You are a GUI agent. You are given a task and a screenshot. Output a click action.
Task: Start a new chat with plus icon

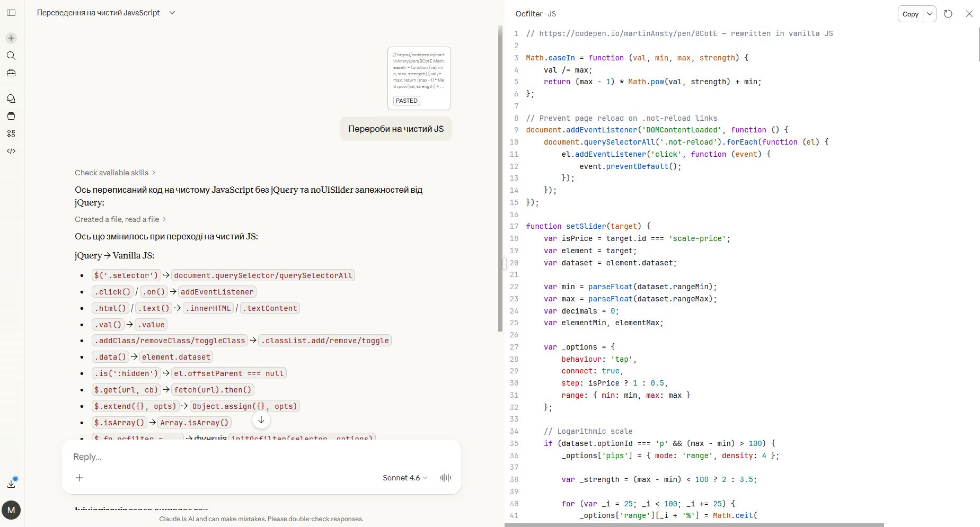(x=11, y=38)
